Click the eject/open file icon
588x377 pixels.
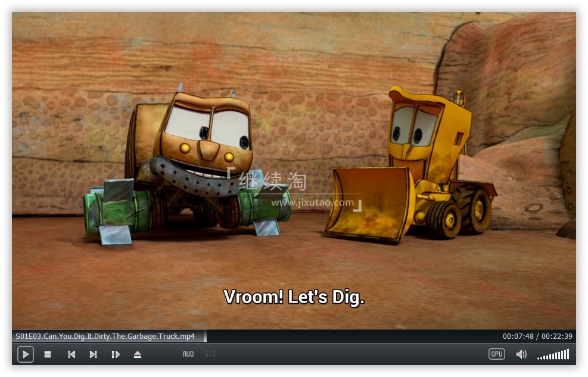point(138,354)
